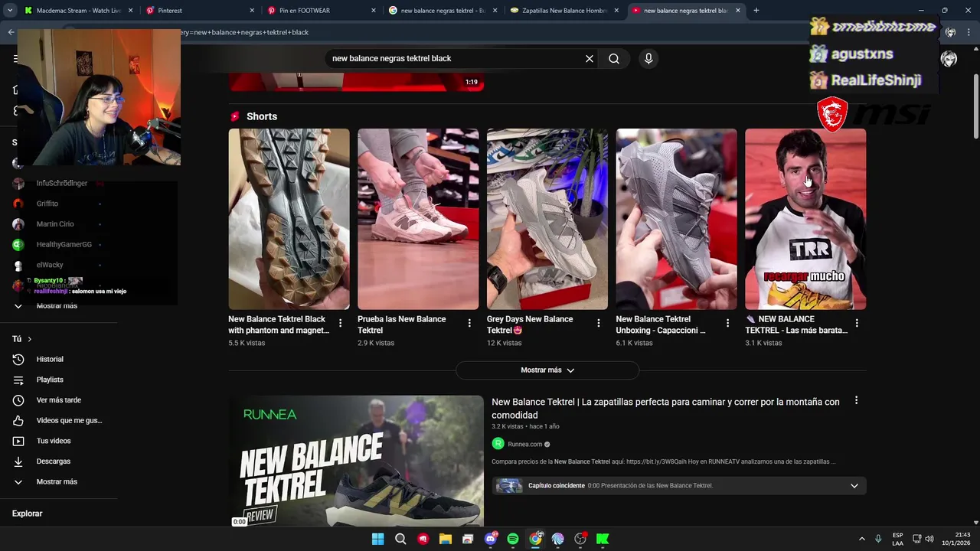Image resolution: width=980 pixels, height=551 pixels.
Task: Open Spotify from taskbar
Action: point(513,539)
